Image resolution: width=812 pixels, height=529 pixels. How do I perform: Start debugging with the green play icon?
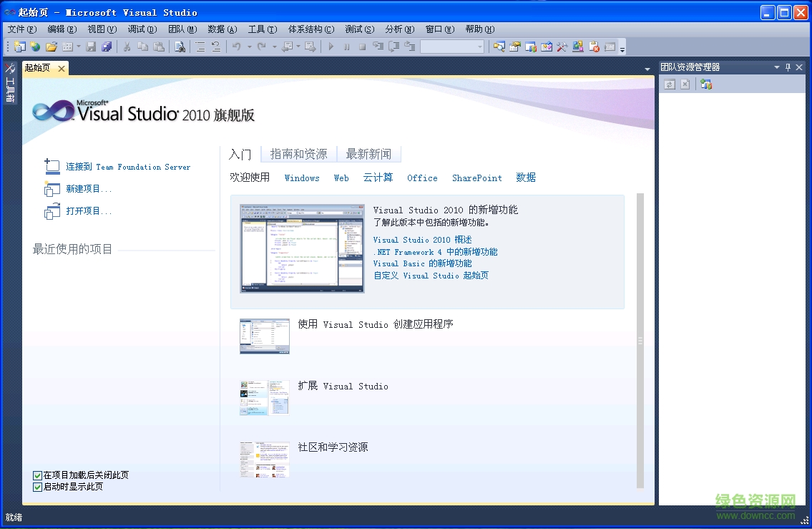[x=331, y=47]
